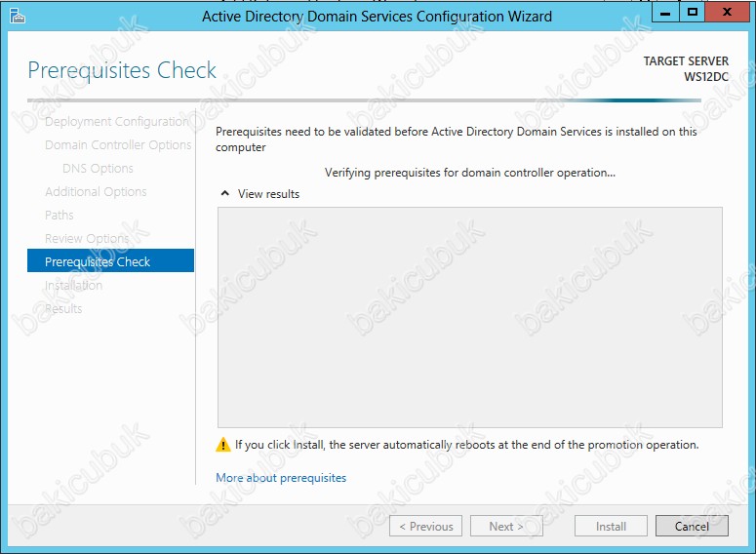Select Results step in sidebar
This screenshot has width=756, height=554.
(x=63, y=308)
